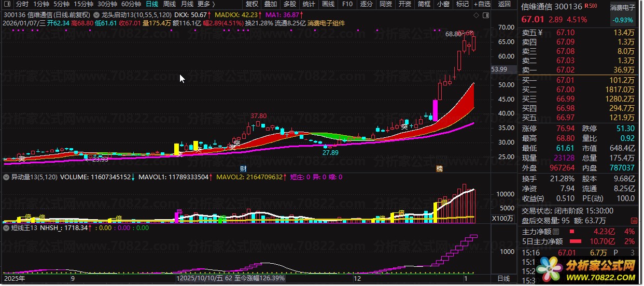Click the 68.80 high price label
644x286 pixels.
[x=453, y=34]
